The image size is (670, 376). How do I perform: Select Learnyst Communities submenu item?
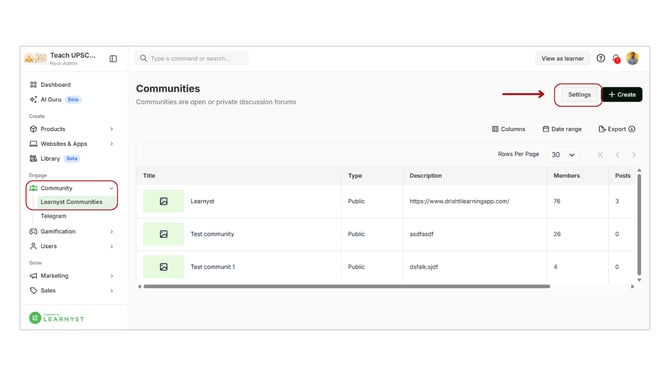point(76,202)
